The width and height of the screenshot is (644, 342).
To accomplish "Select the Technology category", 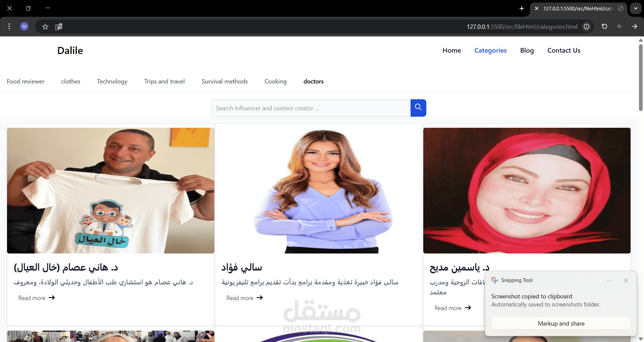I will click(112, 81).
